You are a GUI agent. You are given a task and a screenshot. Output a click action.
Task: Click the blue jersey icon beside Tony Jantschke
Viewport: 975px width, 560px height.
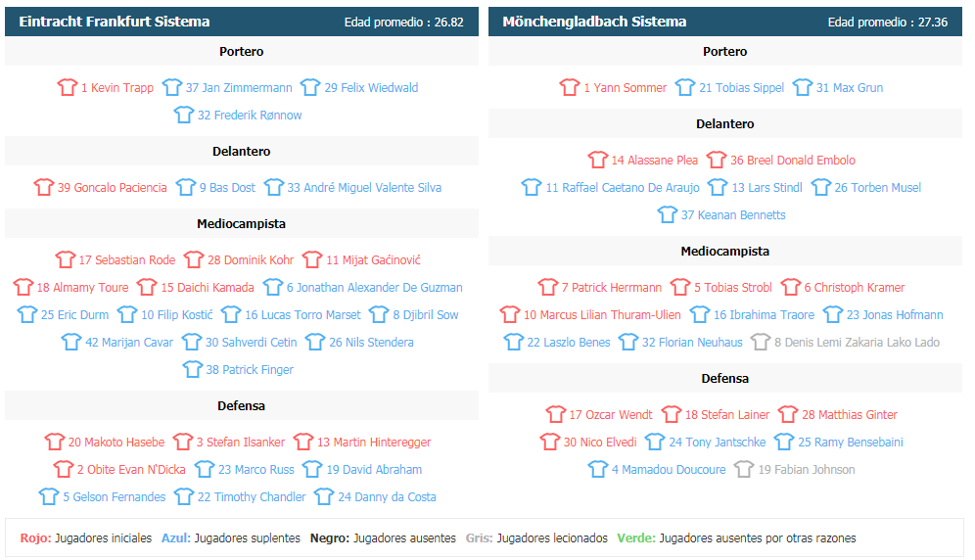point(655,442)
